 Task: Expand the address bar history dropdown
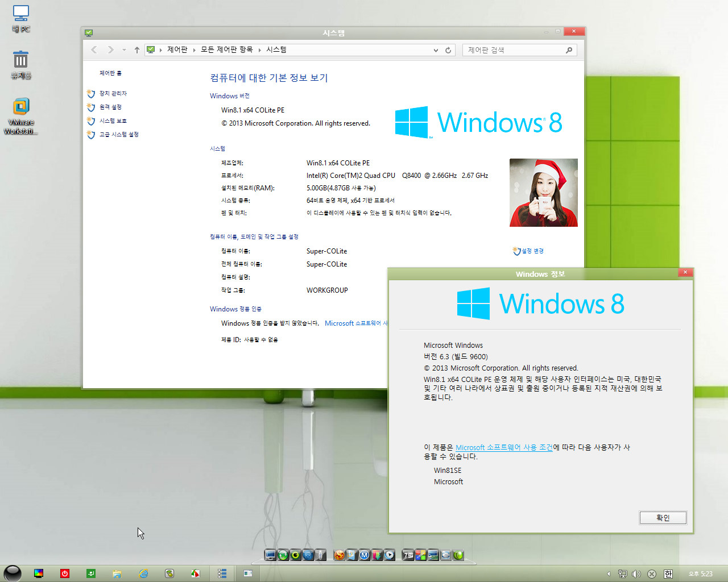click(x=436, y=50)
